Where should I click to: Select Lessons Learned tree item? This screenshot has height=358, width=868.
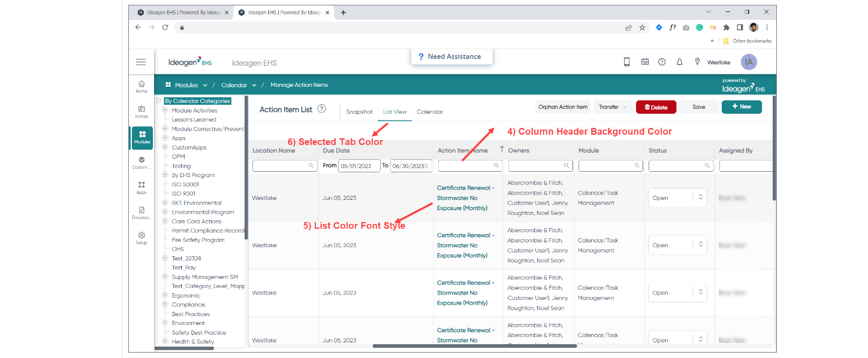point(194,120)
